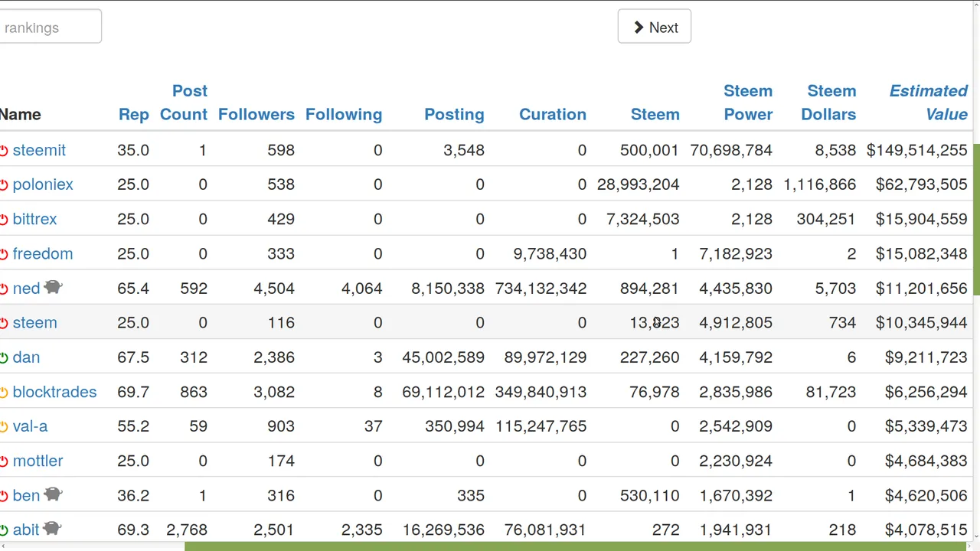Image resolution: width=980 pixels, height=551 pixels.
Task: Click blocktrades posting value 69,112,012
Action: (x=443, y=392)
